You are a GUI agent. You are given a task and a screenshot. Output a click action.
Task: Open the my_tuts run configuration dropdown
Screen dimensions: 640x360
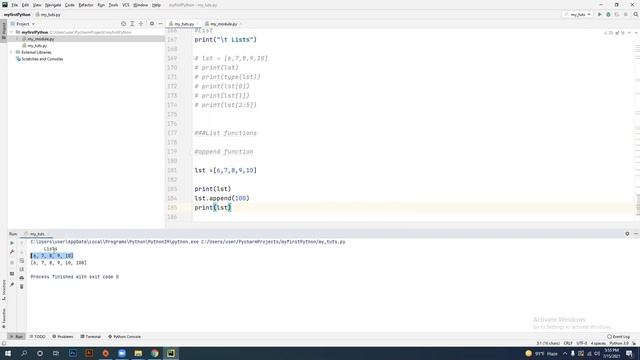[578, 14]
